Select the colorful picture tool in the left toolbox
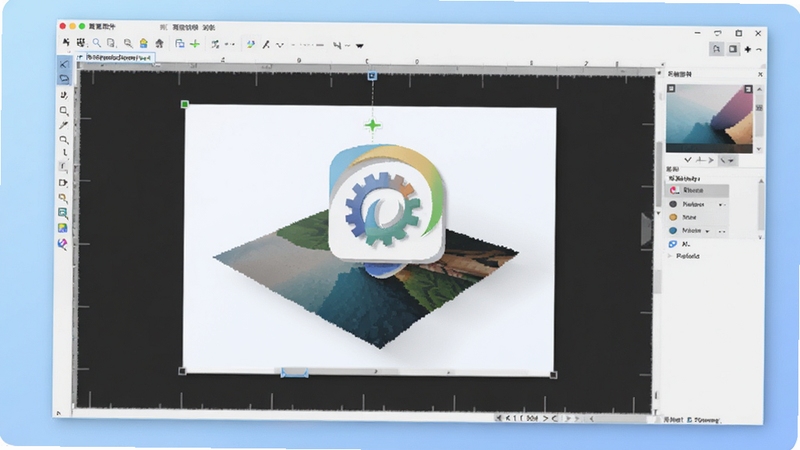 (x=63, y=228)
